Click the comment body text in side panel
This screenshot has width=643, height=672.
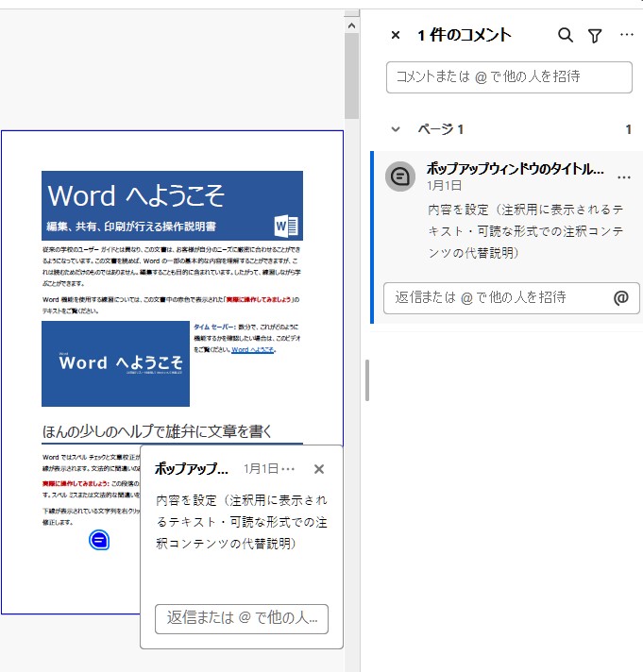[x=526, y=231]
